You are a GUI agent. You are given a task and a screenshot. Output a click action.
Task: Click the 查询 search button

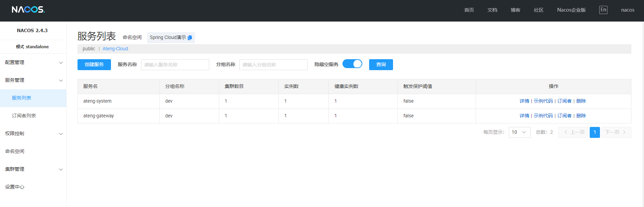(381, 65)
